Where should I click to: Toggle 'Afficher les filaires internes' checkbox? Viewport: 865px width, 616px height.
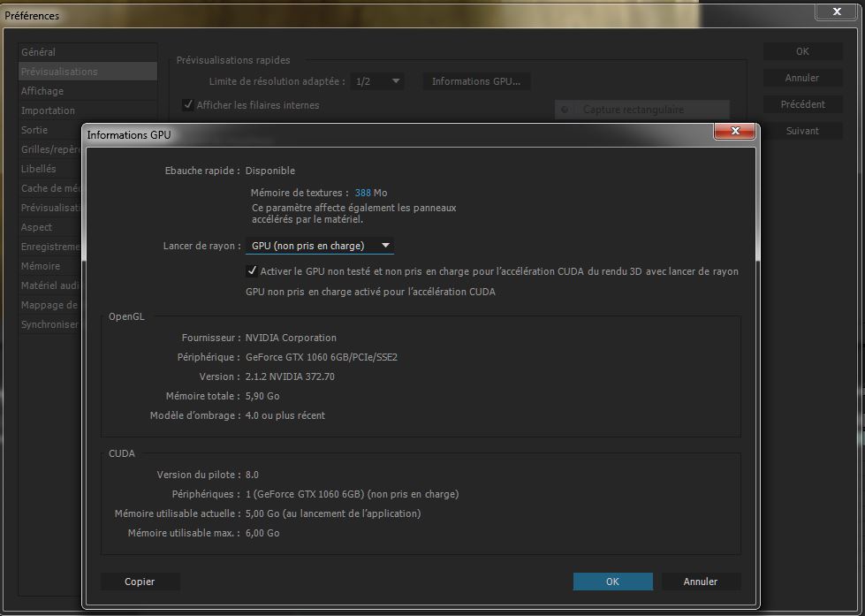pos(188,105)
